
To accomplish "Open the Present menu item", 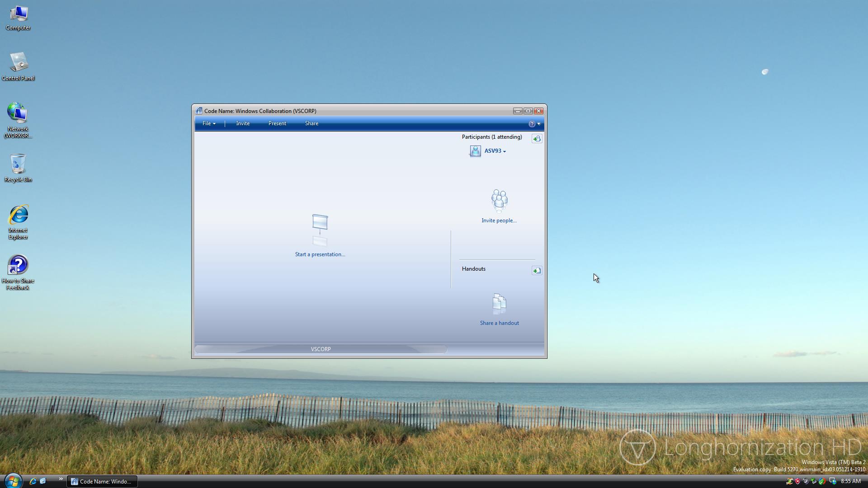I will (277, 123).
